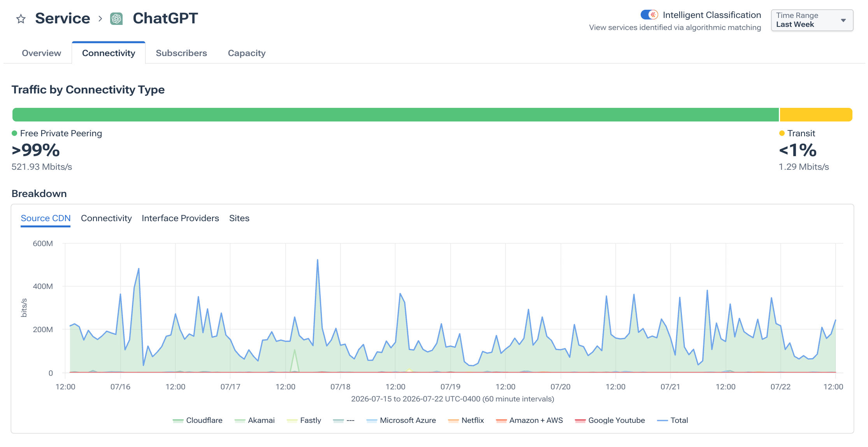Click the Free Private Peering label

(61, 133)
